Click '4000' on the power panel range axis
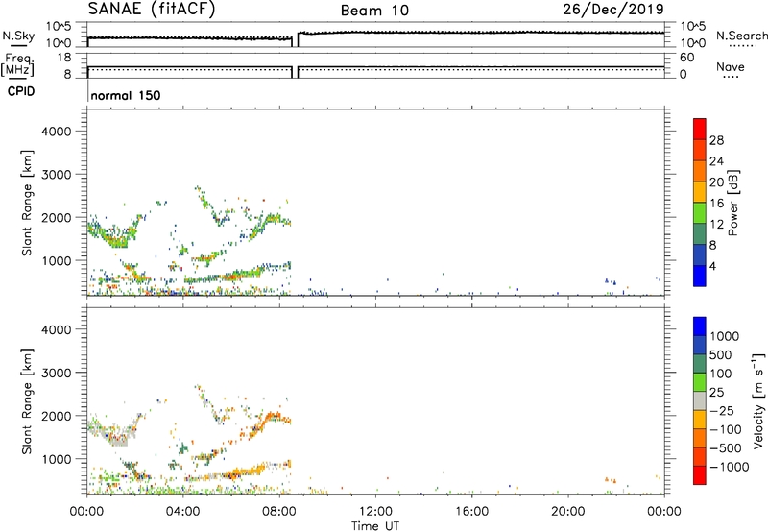Screen dimensions: 768x532 point(57,132)
